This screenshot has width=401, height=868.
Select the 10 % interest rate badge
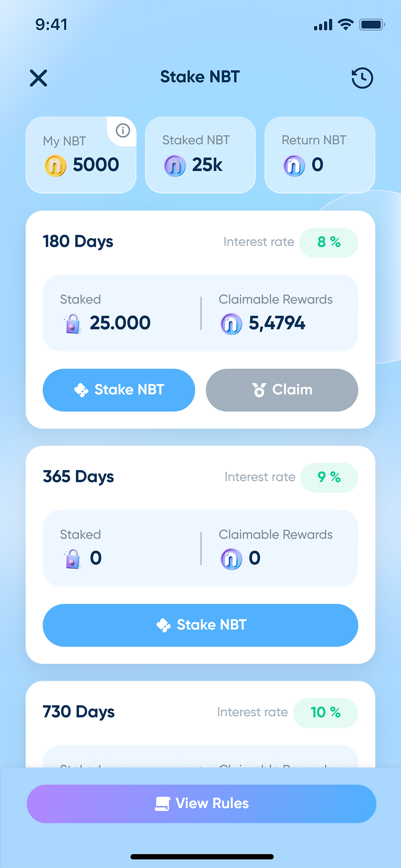[325, 713]
